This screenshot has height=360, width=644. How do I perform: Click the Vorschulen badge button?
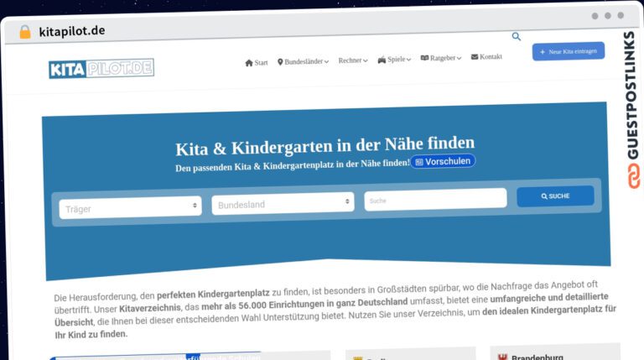coord(443,161)
